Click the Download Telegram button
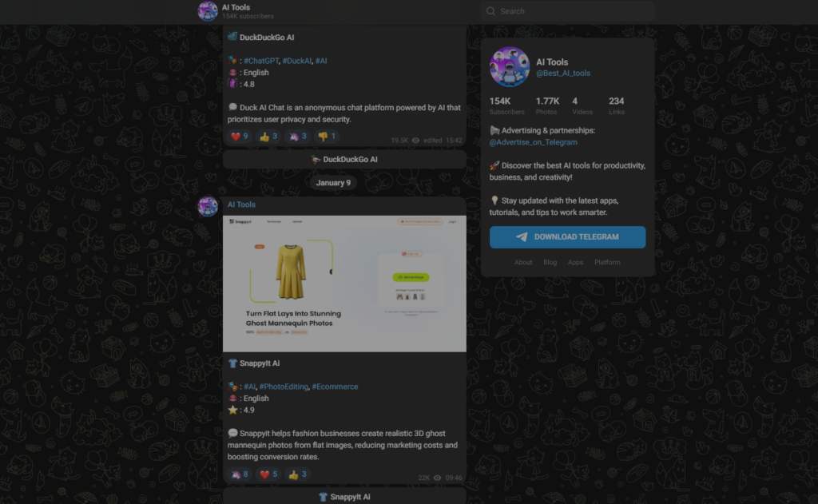 tap(568, 237)
